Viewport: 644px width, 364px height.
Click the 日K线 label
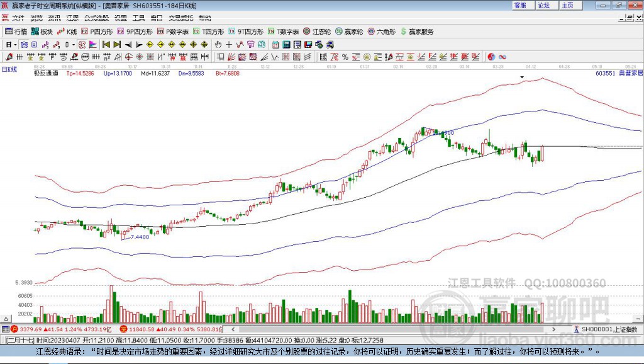click(9, 69)
